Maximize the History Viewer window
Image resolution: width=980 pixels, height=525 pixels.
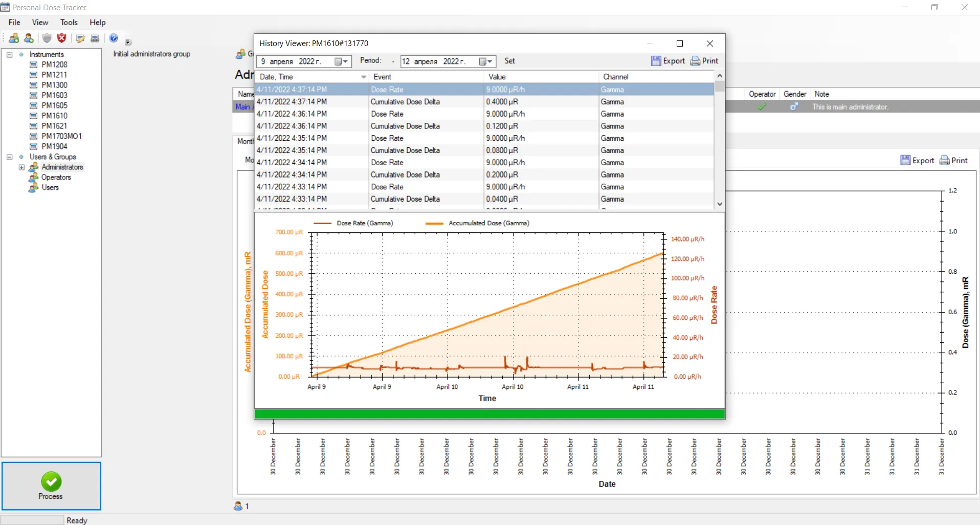click(x=680, y=43)
